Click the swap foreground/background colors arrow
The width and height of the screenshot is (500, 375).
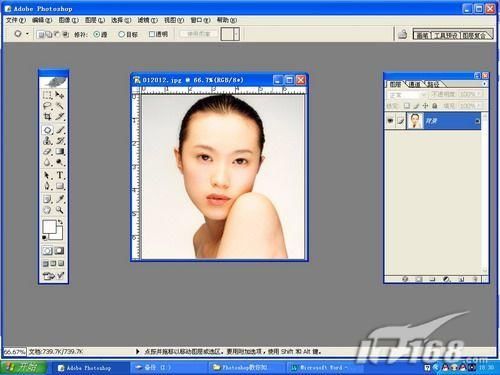point(60,222)
